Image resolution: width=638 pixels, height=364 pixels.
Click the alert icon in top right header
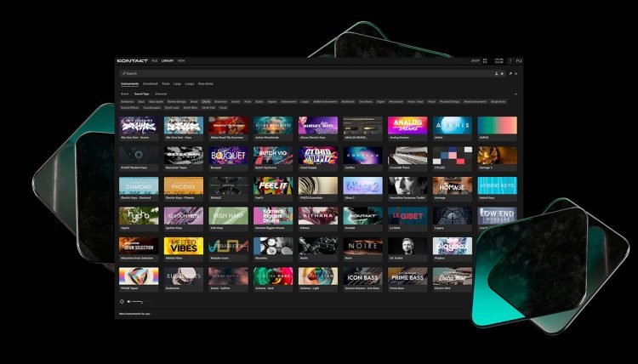point(510,61)
